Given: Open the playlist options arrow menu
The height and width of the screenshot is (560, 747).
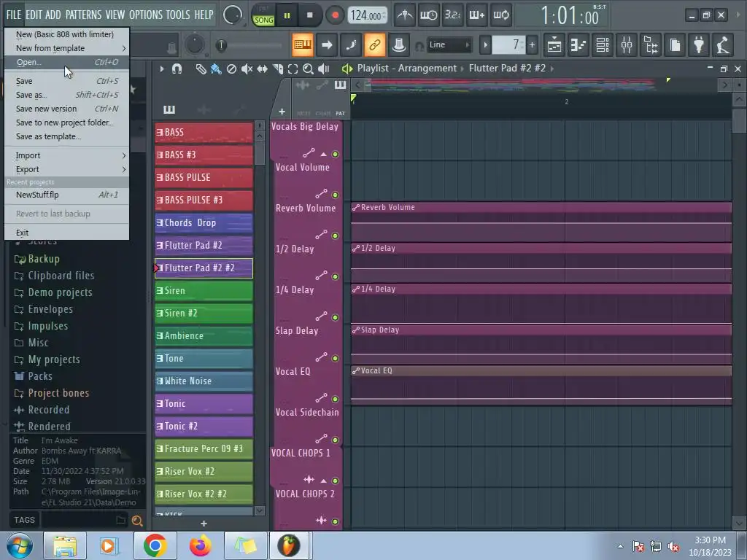Looking at the screenshot, I should (162, 69).
